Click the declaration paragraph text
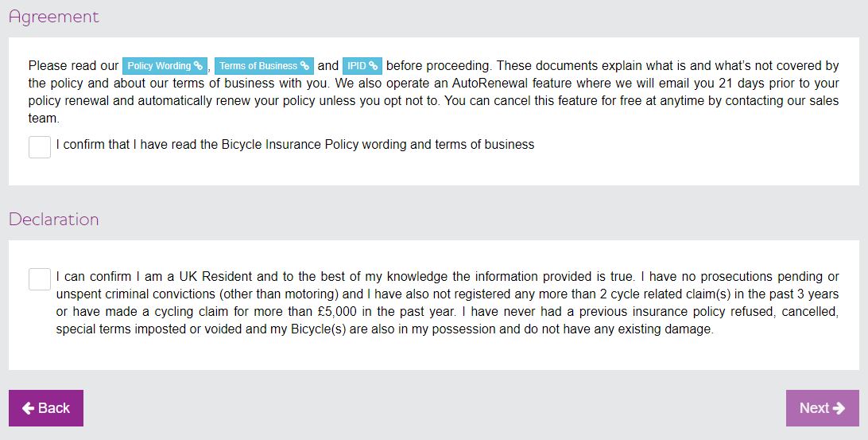Viewport: 868px width, 440px height. point(447,303)
